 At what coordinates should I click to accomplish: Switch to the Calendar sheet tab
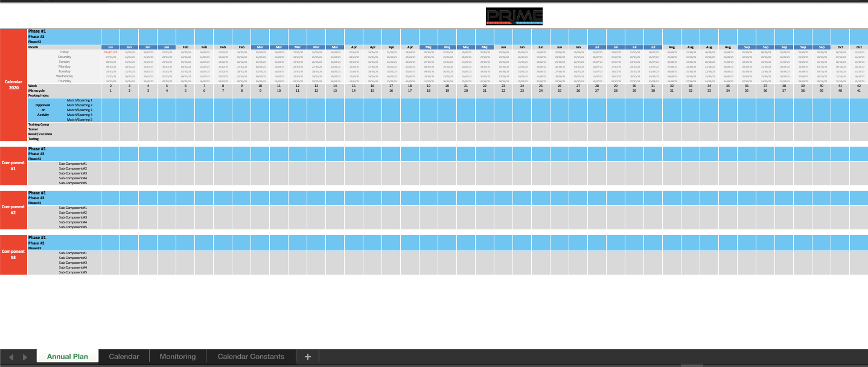(x=124, y=357)
